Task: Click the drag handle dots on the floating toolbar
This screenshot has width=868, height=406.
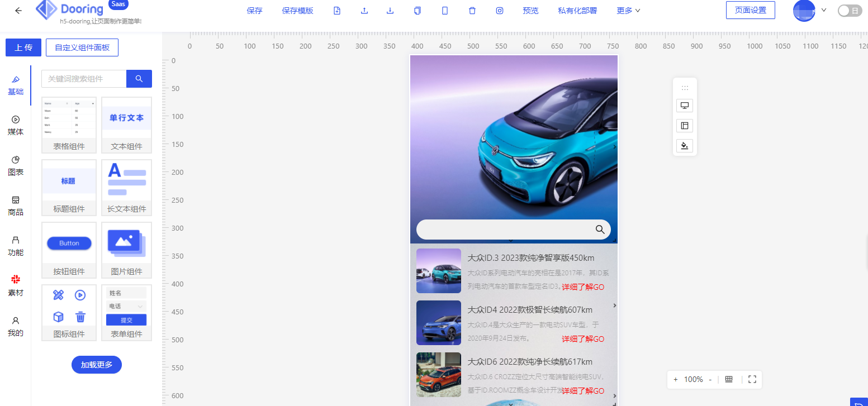Action: pos(685,88)
